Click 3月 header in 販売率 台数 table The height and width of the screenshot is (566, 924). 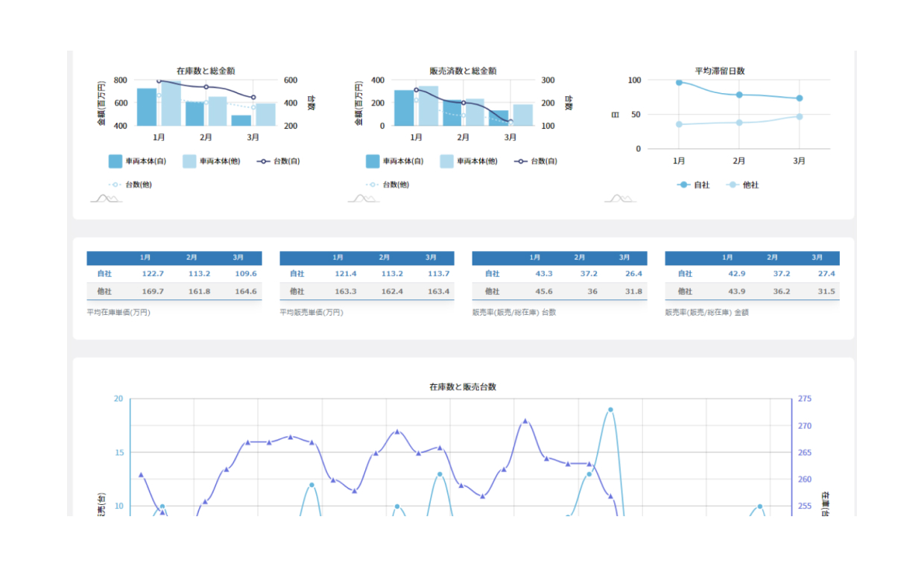(624, 258)
